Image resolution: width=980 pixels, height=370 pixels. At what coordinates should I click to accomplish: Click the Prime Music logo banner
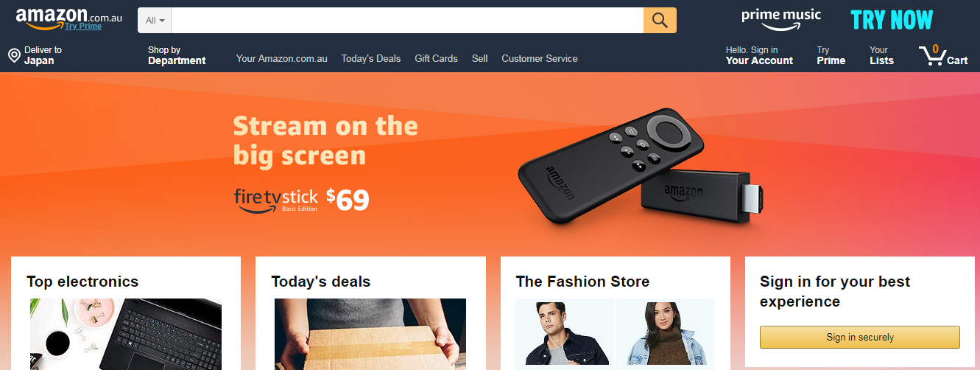pos(781,19)
